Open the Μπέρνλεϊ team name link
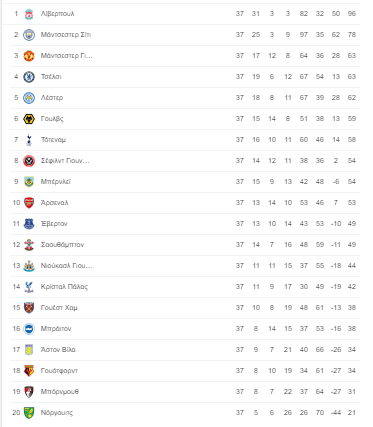Image resolution: width=373 pixels, height=427 pixels. coord(56,182)
